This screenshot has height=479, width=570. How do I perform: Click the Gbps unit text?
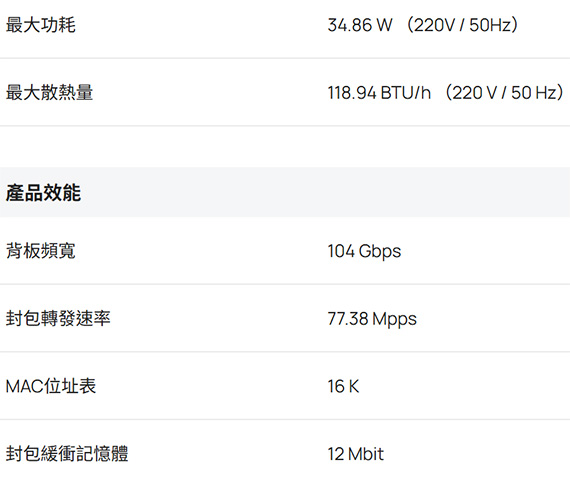(x=380, y=251)
